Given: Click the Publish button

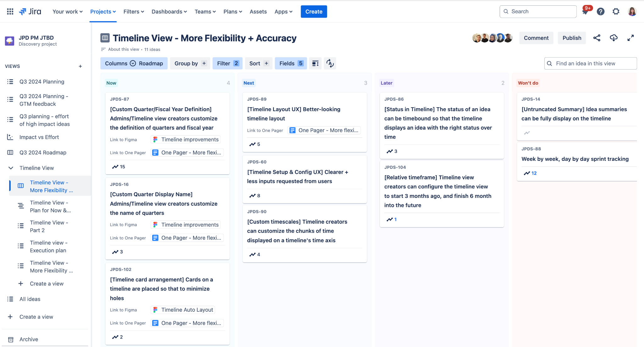Looking at the screenshot, I should [572, 38].
